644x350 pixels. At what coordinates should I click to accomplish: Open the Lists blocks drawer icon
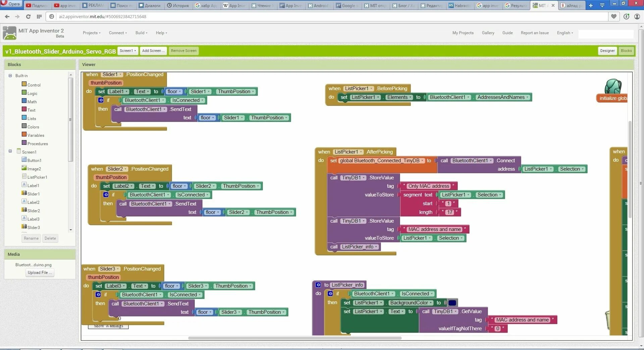pos(24,118)
